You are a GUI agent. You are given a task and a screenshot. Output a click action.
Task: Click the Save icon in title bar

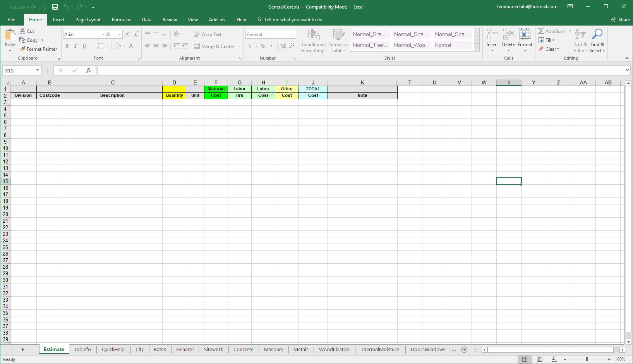click(55, 7)
